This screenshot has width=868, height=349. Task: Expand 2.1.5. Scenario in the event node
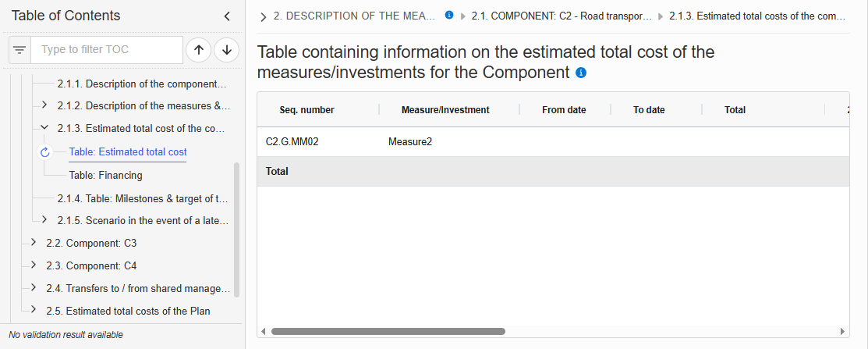click(44, 219)
